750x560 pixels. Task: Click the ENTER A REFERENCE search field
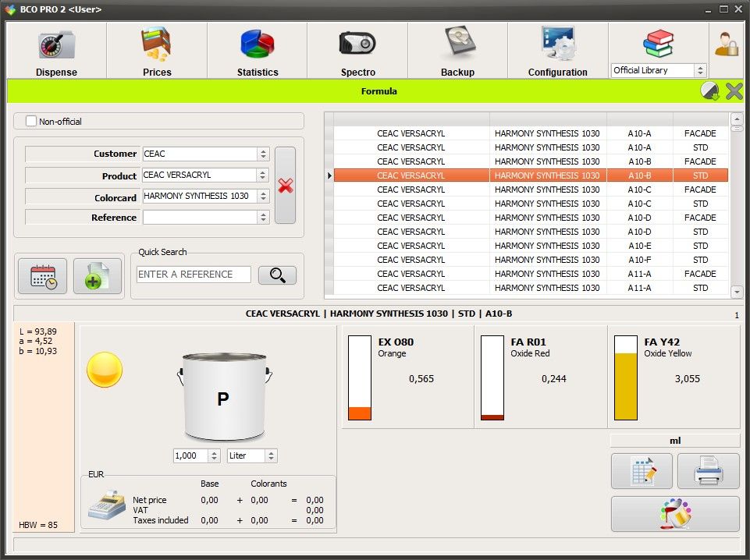click(x=194, y=275)
